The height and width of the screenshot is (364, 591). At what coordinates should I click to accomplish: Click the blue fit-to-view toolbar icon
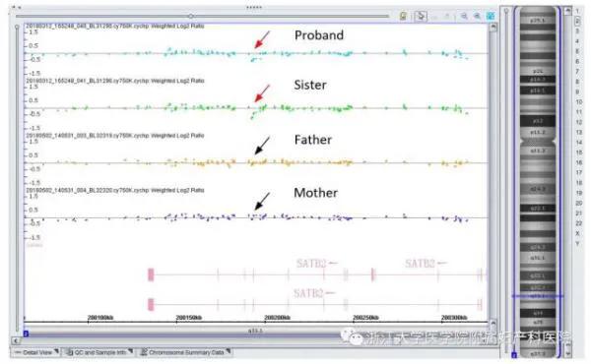(x=491, y=16)
